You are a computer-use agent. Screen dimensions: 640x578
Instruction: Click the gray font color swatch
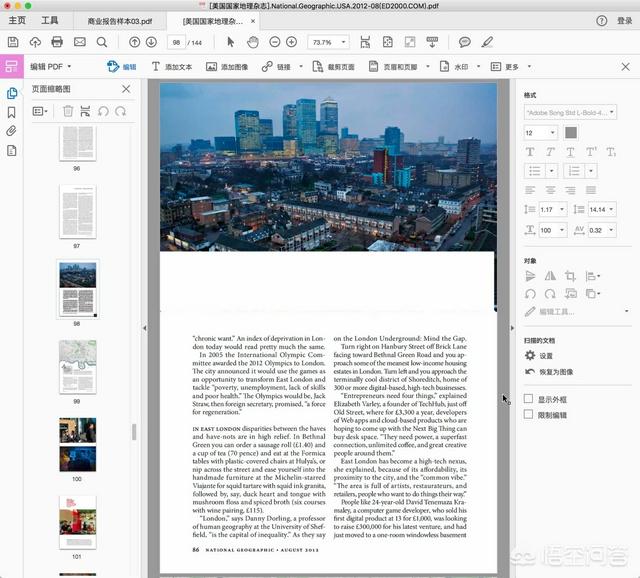pyautogui.click(x=571, y=132)
